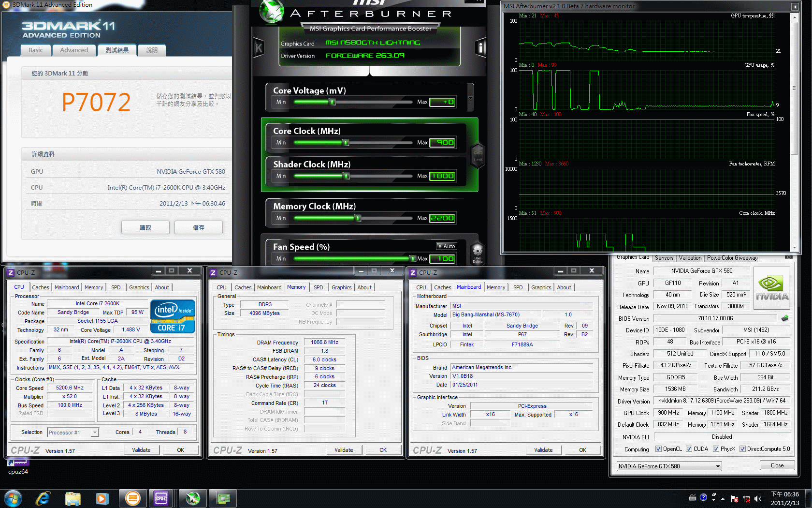The width and height of the screenshot is (812, 508).
Task: Select the 測試結果 tab in 3DMark 11
Action: coord(117,50)
